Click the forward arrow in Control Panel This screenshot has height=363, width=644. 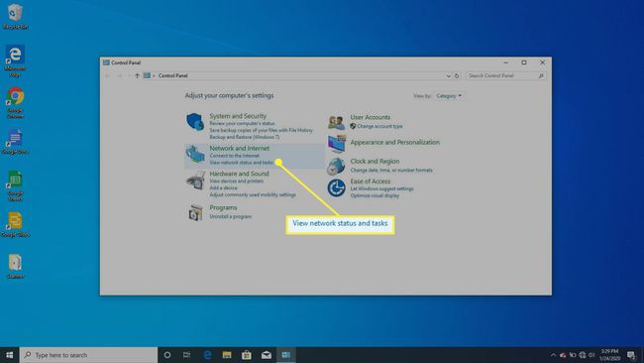click(119, 75)
